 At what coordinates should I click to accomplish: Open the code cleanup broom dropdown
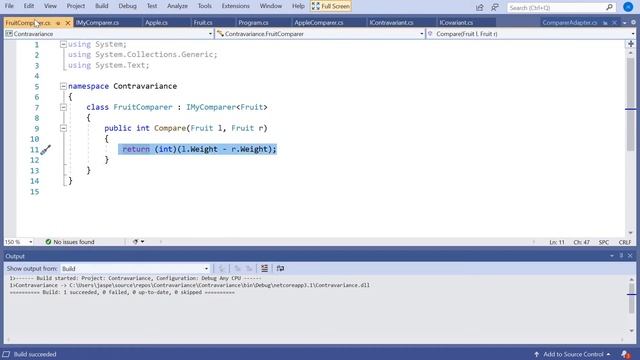(138, 242)
